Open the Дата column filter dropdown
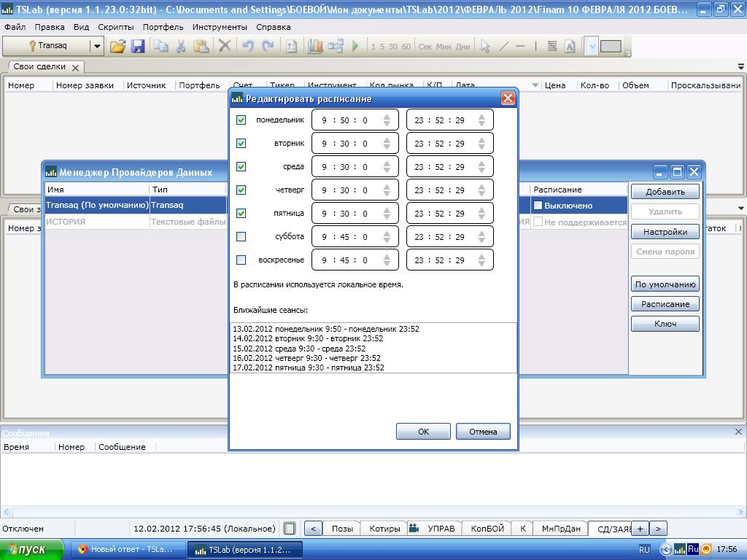This screenshot has width=747, height=560. click(x=535, y=85)
